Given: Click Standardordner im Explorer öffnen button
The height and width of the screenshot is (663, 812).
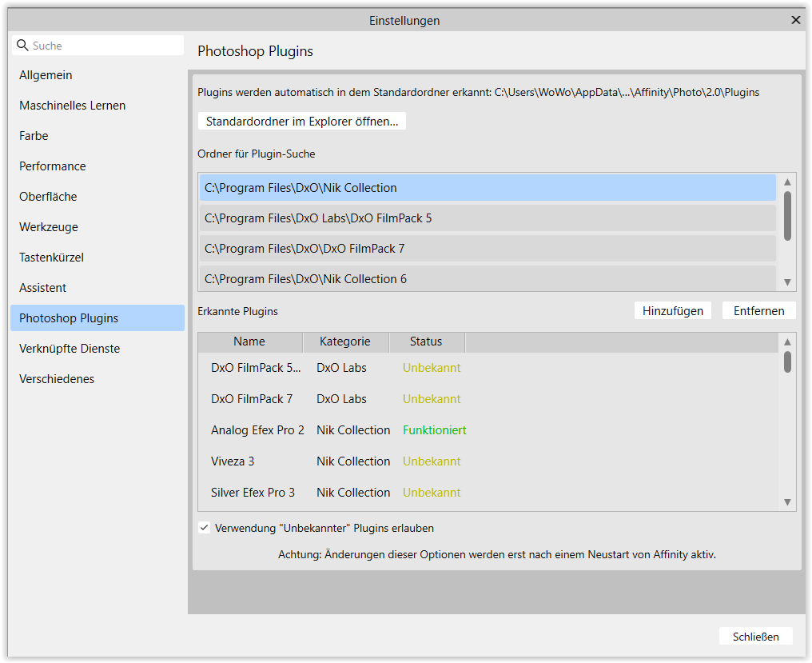Looking at the screenshot, I should tap(302, 122).
